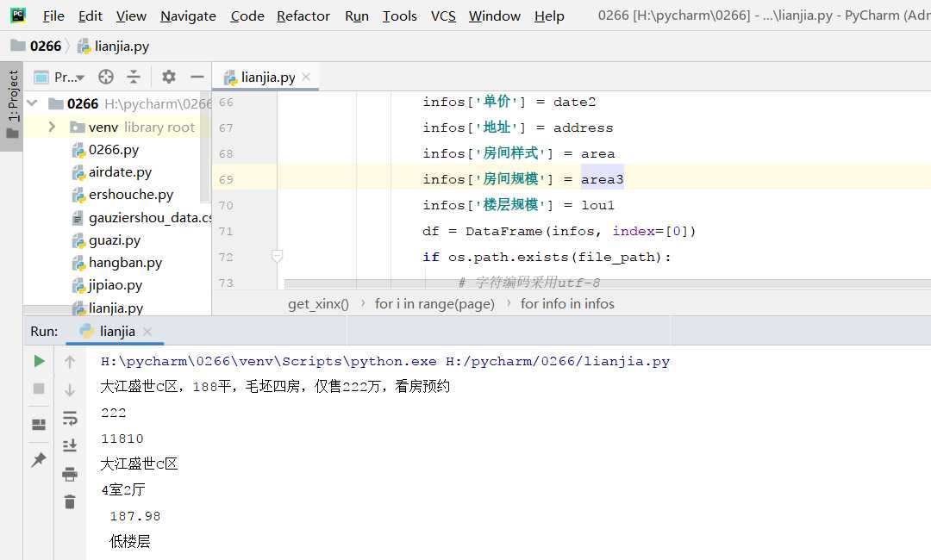Click the area3 variable on line 69

(x=602, y=179)
